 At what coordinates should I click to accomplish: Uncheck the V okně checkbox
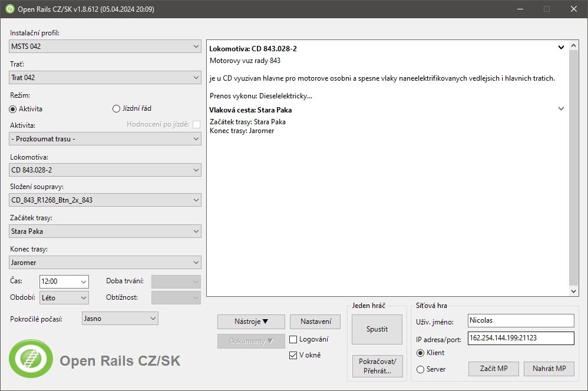coord(293,356)
